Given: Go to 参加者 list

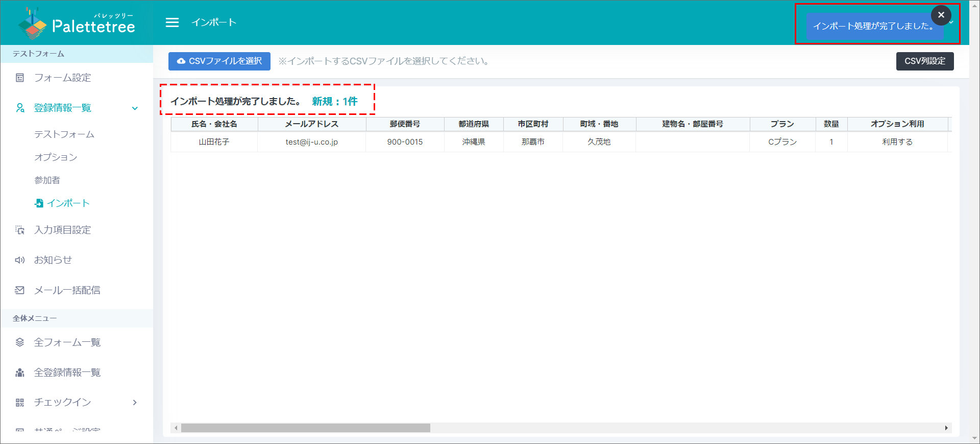Looking at the screenshot, I should click(47, 180).
